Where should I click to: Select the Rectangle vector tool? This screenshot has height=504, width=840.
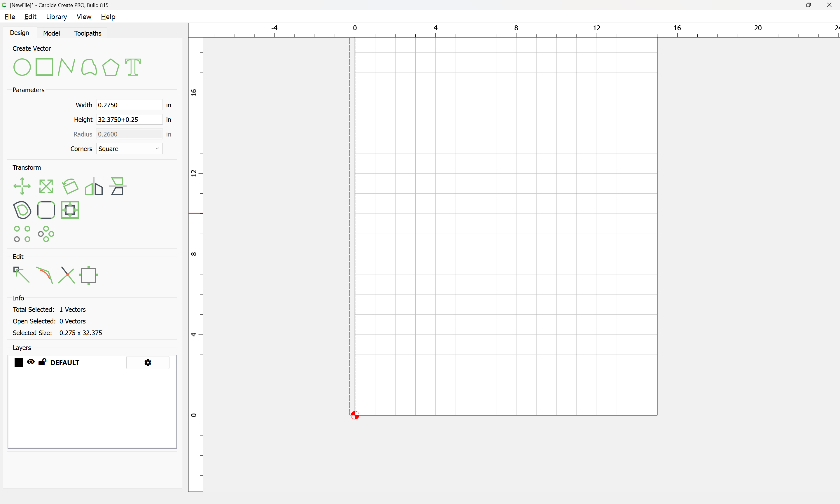44,67
